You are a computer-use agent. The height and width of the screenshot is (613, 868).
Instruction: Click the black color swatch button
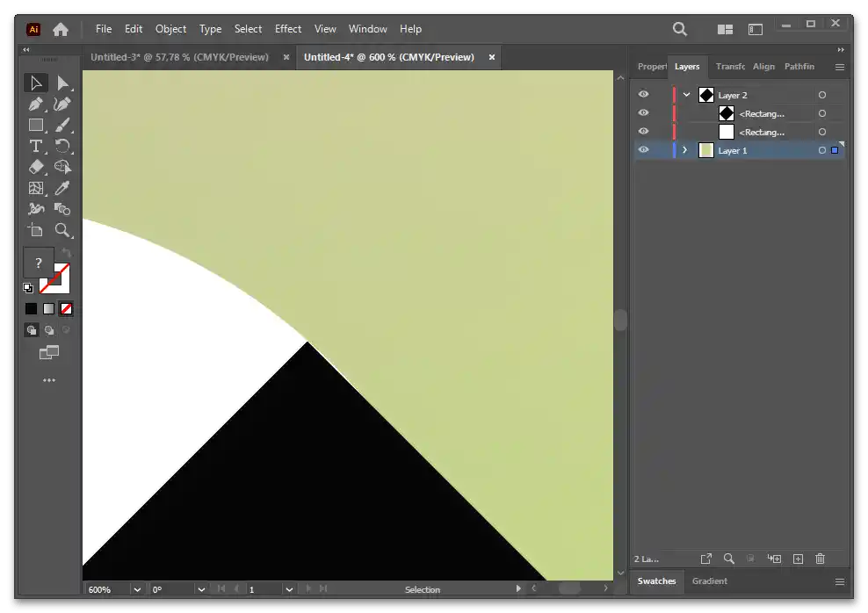31,308
